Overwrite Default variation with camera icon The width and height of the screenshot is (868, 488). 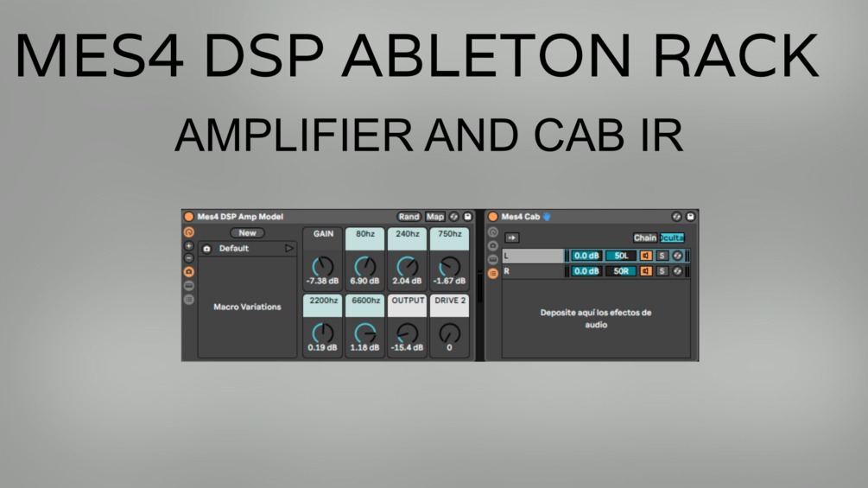[206, 249]
